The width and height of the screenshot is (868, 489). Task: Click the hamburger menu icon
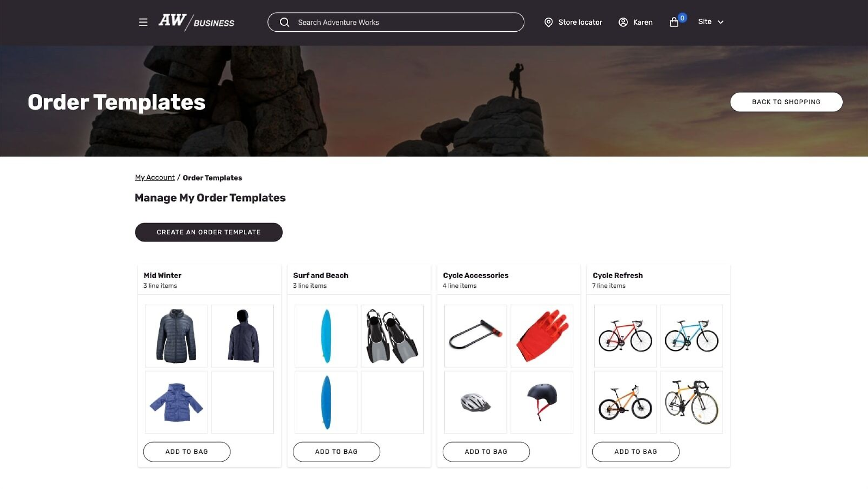143,21
